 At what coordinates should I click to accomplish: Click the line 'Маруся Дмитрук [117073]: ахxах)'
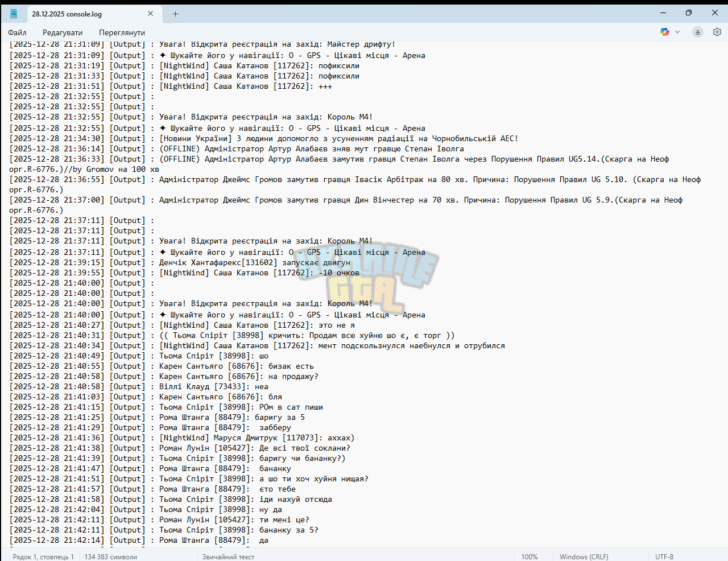pyautogui.click(x=182, y=438)
